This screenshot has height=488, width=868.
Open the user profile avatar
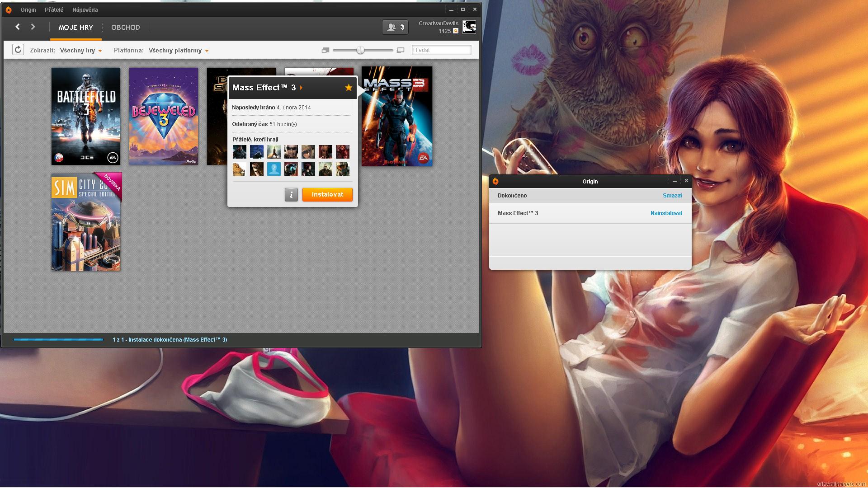[469, 27]
